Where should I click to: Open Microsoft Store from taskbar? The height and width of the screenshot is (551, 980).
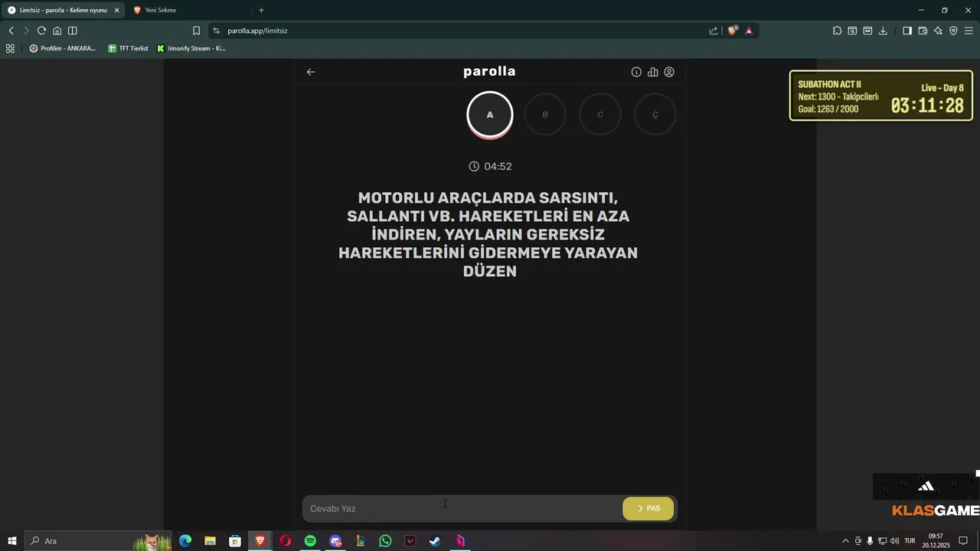coord(235,541)
